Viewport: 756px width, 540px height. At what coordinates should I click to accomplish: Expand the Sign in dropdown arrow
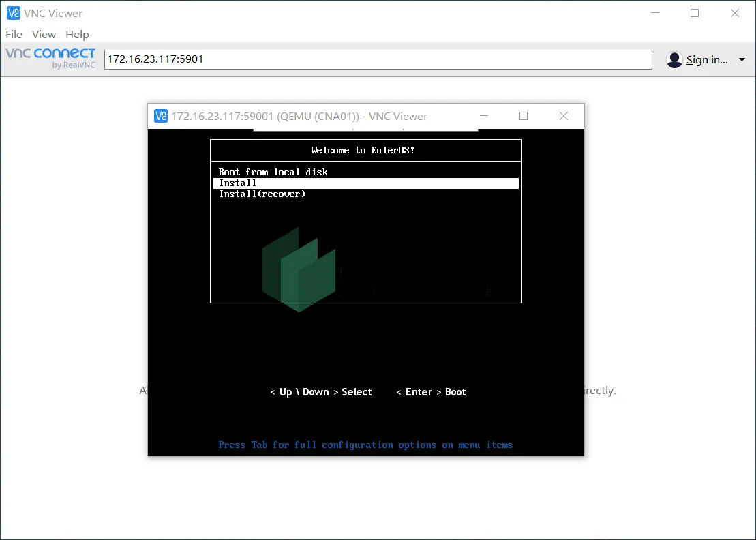pyautogui.click(x=742, y=60)
